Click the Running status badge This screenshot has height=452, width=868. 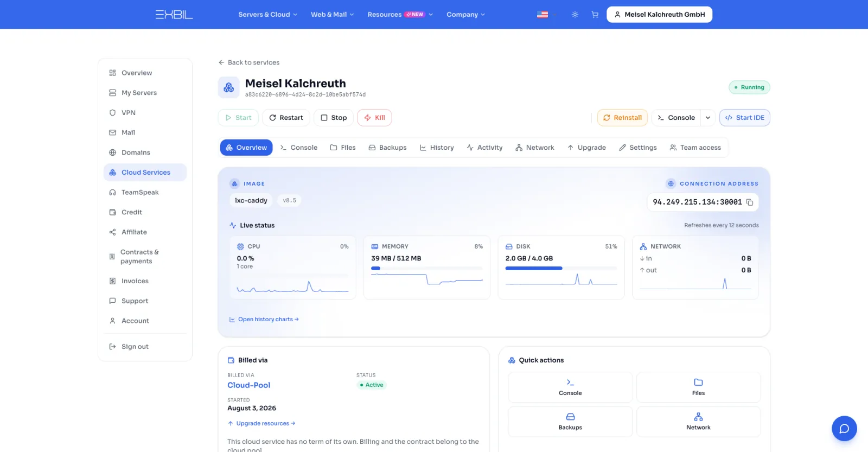(749, 87)
